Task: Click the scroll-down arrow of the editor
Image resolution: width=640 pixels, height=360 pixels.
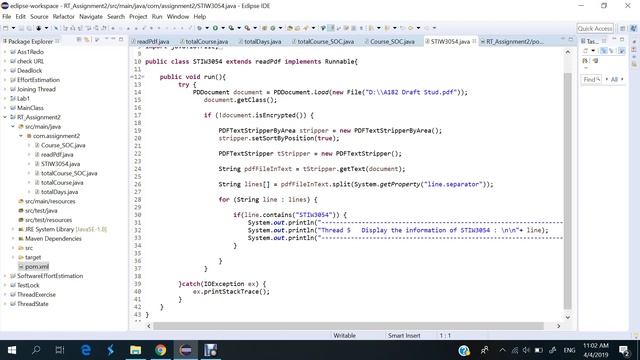Action: click(567, 318)
